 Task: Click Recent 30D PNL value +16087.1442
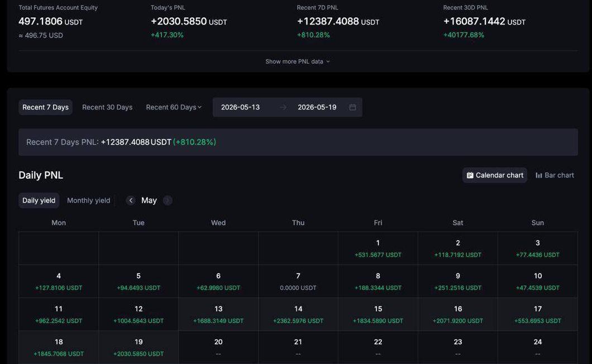(474, 22)
